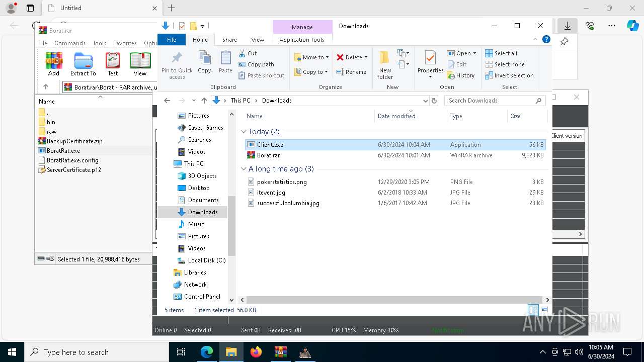Click navigation pane vertical scrollbar
Screen dimensions: 644x362
click(231, 226)
